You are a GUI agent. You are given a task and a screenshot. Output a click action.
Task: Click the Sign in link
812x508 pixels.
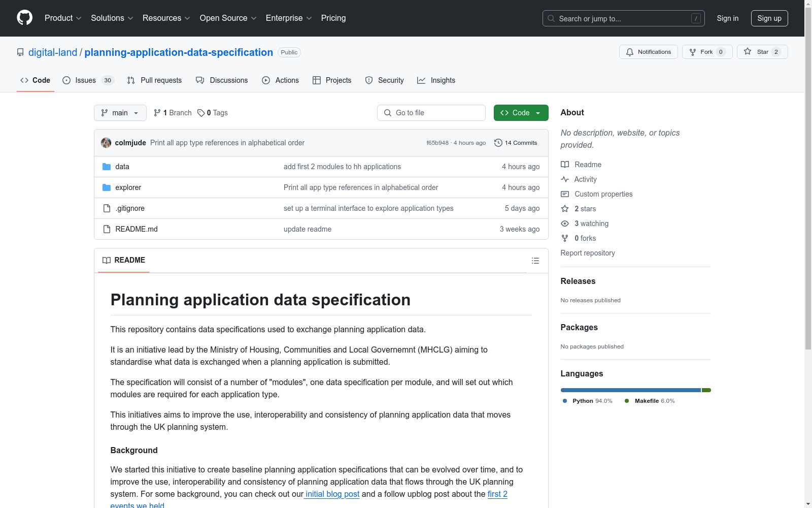pos(728,18)
